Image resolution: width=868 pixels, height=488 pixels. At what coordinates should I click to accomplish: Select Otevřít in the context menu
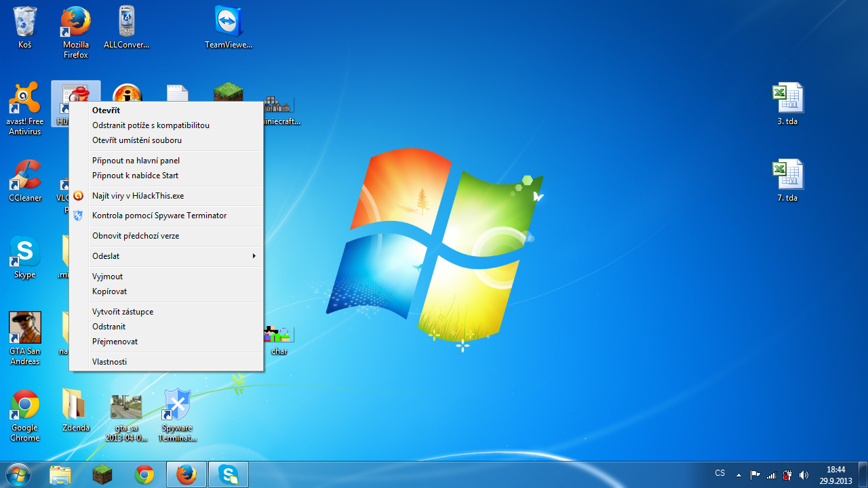[106, 110]
